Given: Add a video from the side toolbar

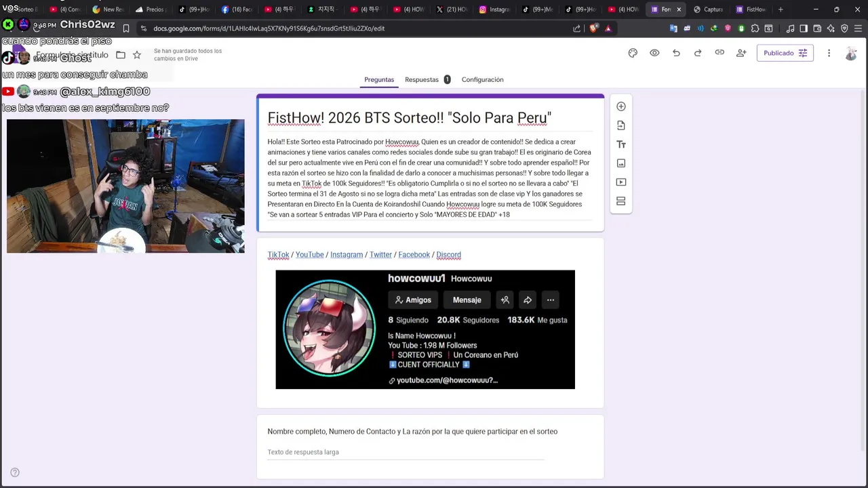Looking at the screenshot, I should click(621, 182).
